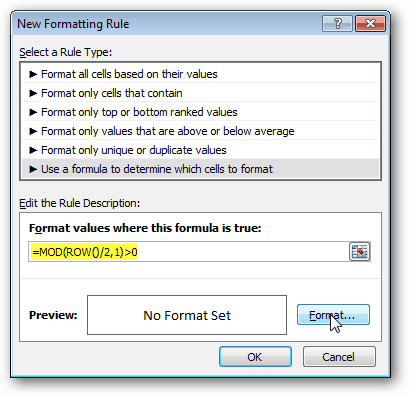409x396 pixels.
Task: Click arrow beside Format all cells based on values
Action: pos(33,74)
